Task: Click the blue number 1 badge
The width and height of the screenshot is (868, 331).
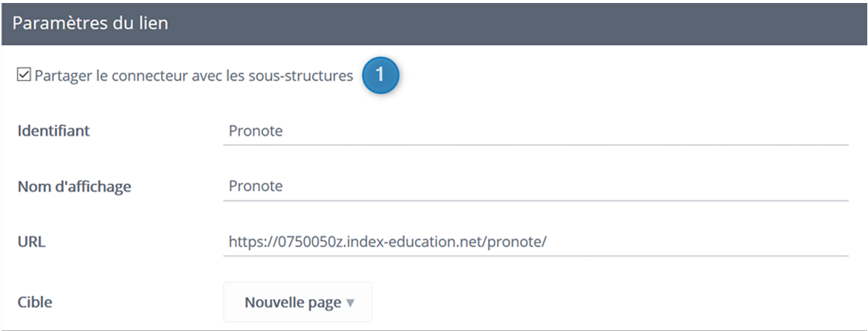Action: (381, 76)
